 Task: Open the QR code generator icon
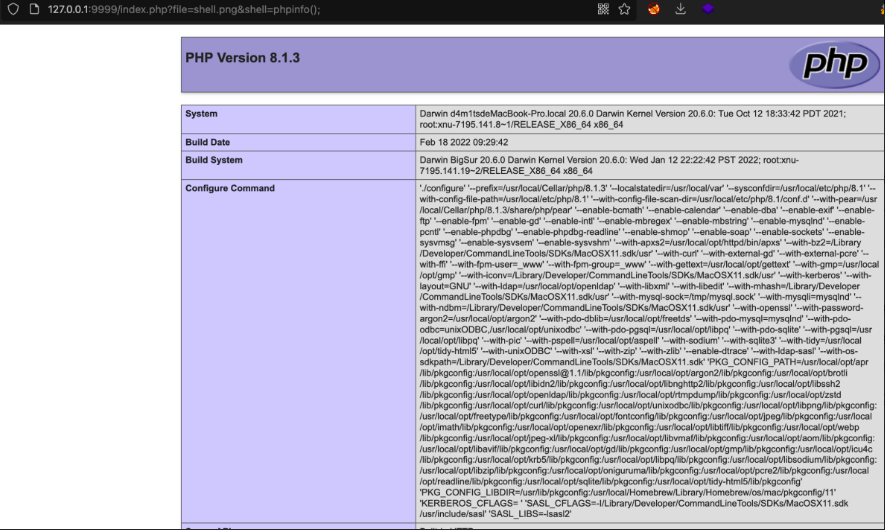point(603,9)
